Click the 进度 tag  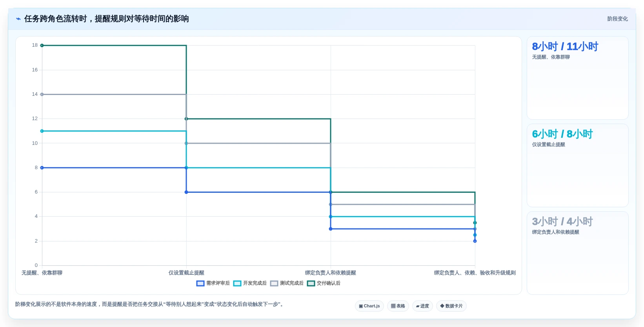point(422,306)
